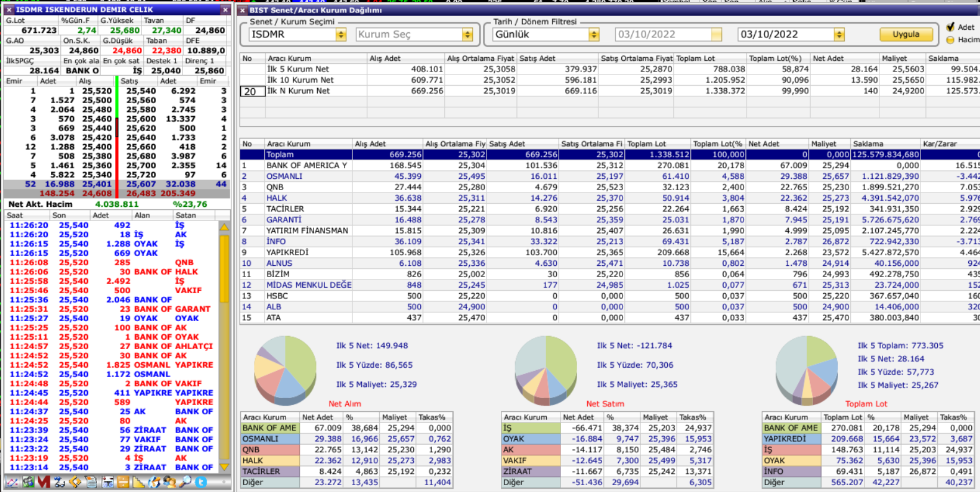Viewport: 980px width, 492px height.
Task: Open the green group people icon
Action: 28,481
